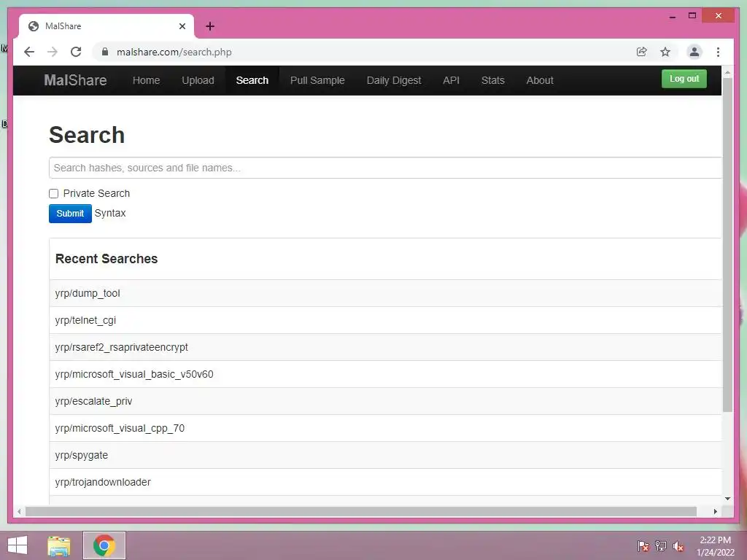Enable the Private Search checkbox
Viewport: 747px width, 560px height.
click(x=54, y=193)
